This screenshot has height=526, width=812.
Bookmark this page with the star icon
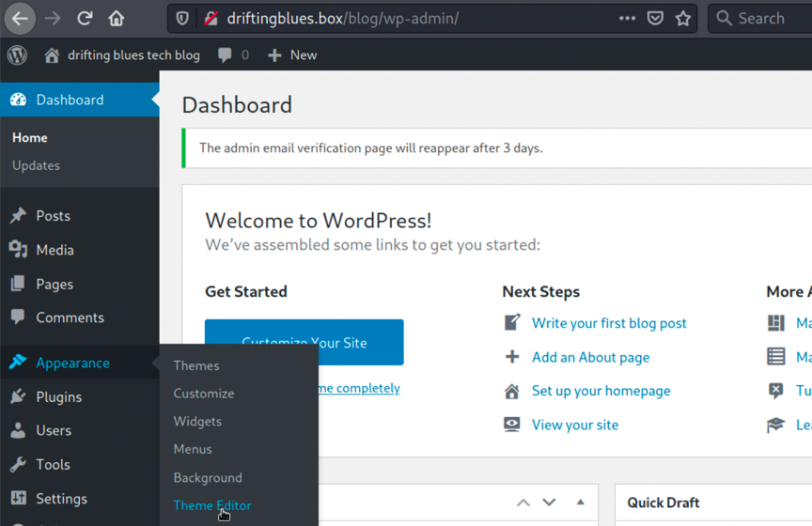(x=683, y=19)
